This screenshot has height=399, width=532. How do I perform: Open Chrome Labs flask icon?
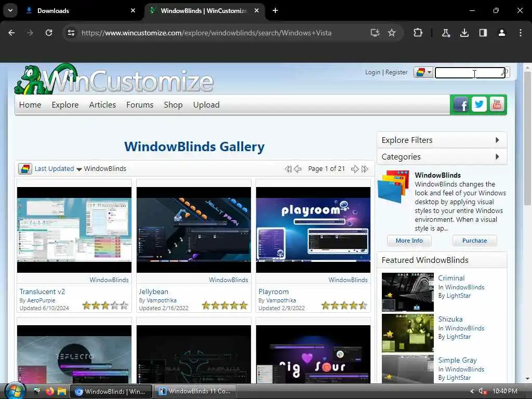(x=445, y=33)
